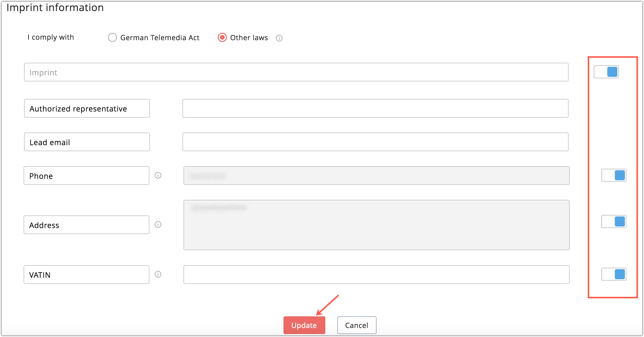Select the Other laws radio option
The height and width of the screenshot is (337, 644).
pos(222,37)
